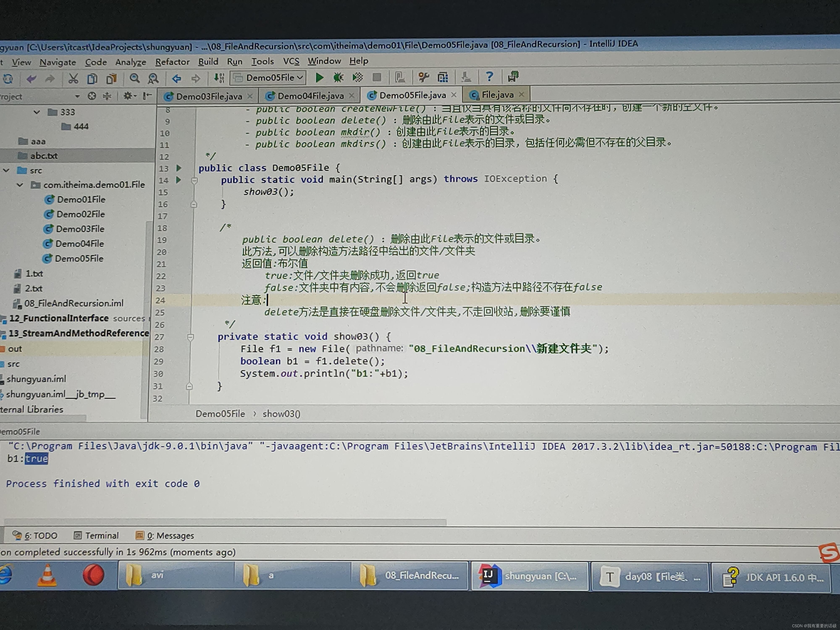Click the Undo arrow icon
The image size is (840, 630).
point(31,79)
